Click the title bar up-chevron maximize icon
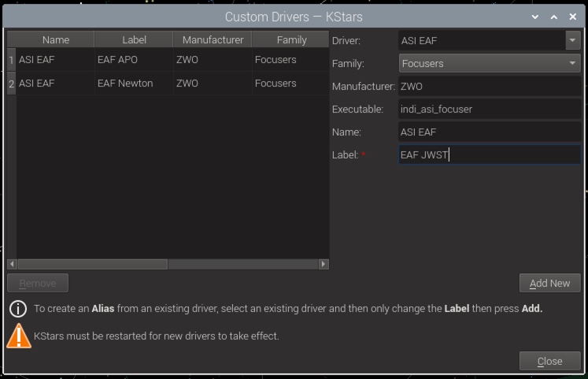 (554, 17)
